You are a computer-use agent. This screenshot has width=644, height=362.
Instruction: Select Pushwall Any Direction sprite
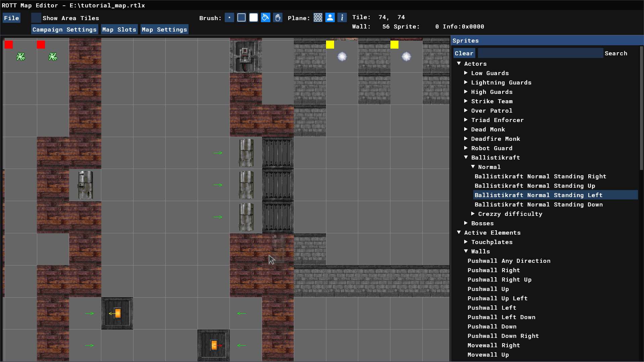pos(509,261)
